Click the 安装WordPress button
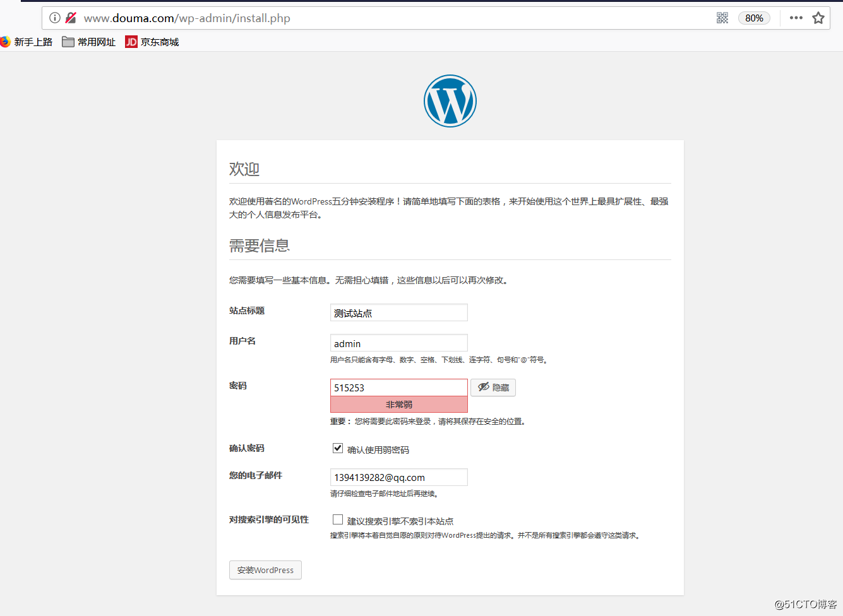Screen dimensions: 843x616 coord(265,570)
